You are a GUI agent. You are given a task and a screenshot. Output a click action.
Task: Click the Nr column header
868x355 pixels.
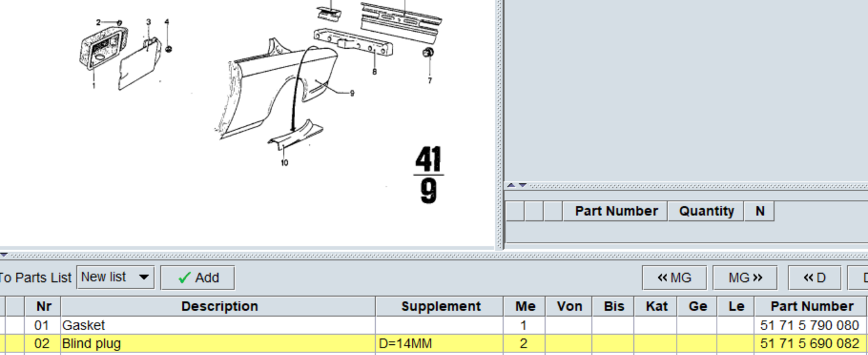pos(43,306)
